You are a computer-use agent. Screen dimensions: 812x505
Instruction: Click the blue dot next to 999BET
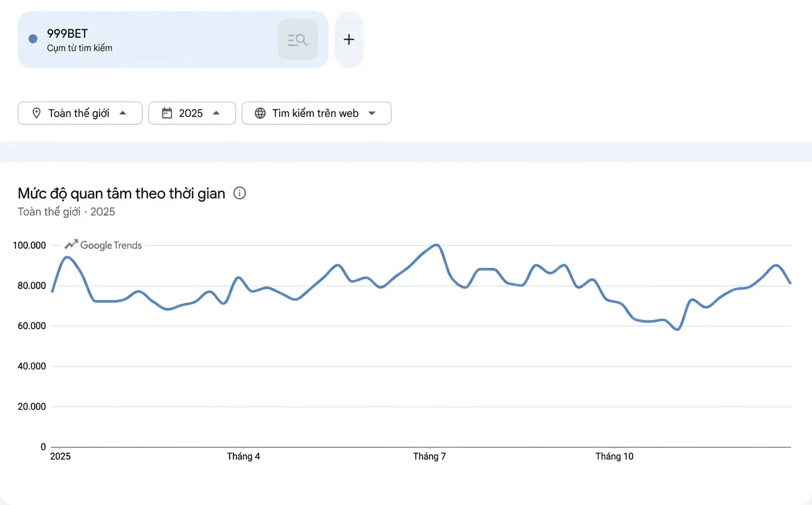pos(33,40)
